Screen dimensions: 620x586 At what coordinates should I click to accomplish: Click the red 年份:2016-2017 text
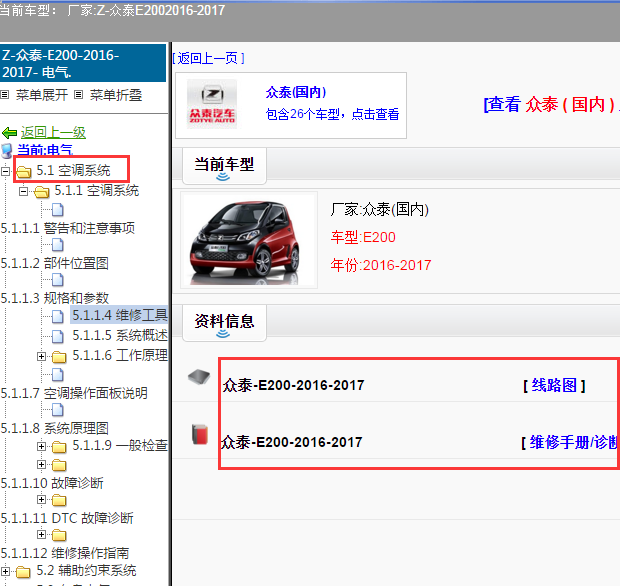point(381,265)
